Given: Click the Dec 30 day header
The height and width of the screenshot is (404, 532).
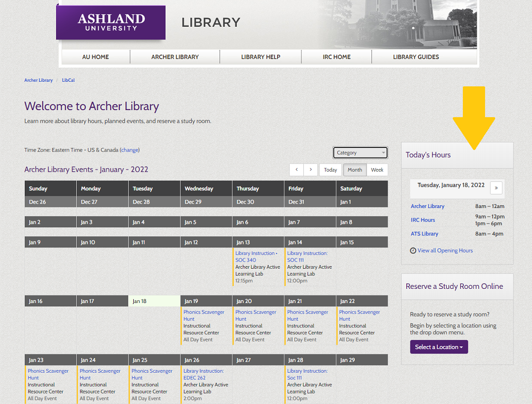Looking at the screenshot, I should 258,201.
